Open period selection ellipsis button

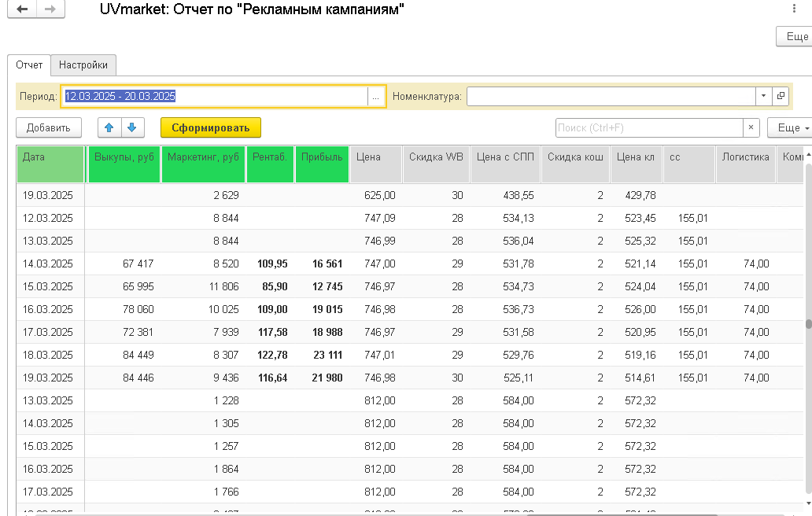[375, 96]
